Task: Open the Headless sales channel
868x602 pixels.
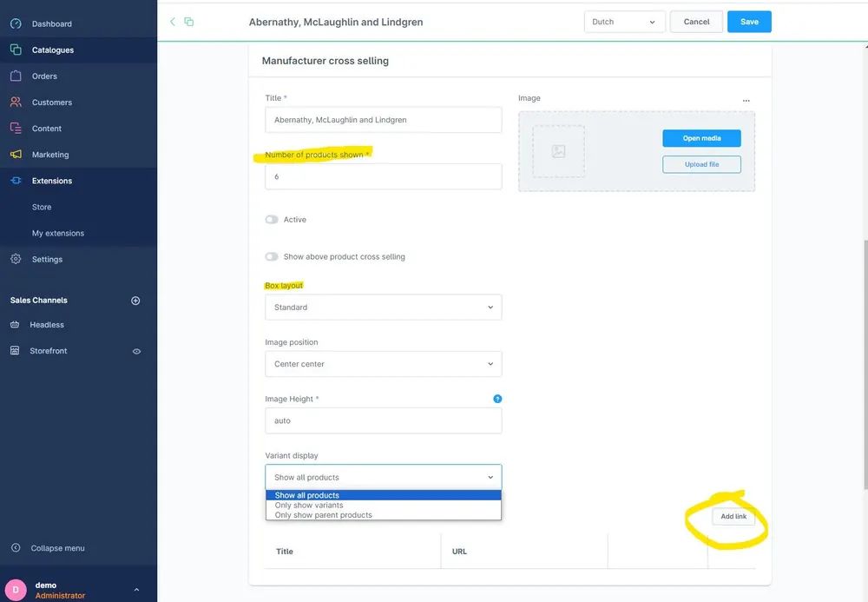Action: [47, 325]
